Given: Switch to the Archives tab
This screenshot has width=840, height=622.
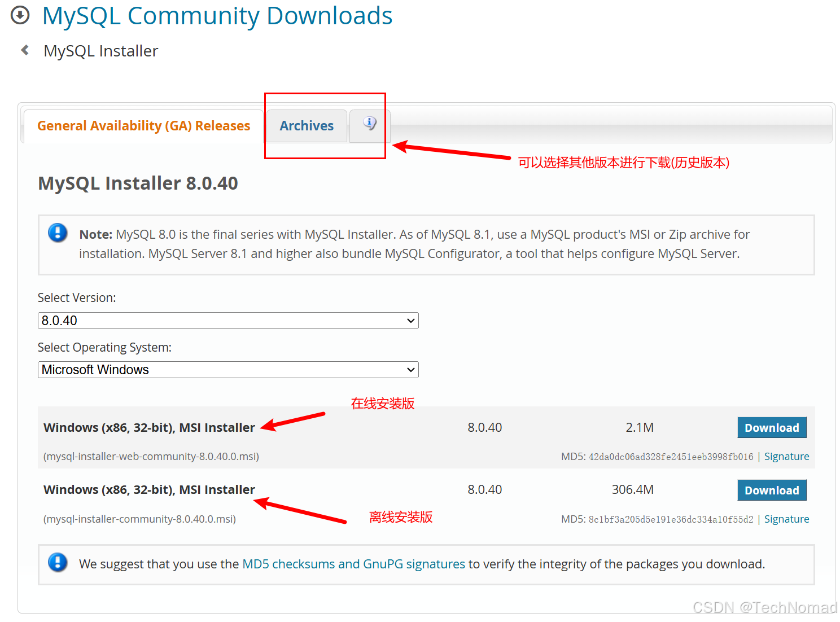Looking at the screenshot, I should (x=307, y=125).
